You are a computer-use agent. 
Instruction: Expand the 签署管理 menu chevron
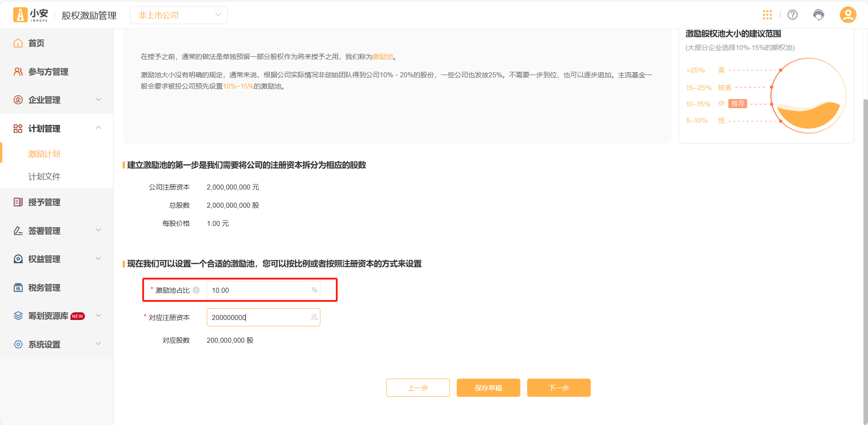[x=98, y=230]
